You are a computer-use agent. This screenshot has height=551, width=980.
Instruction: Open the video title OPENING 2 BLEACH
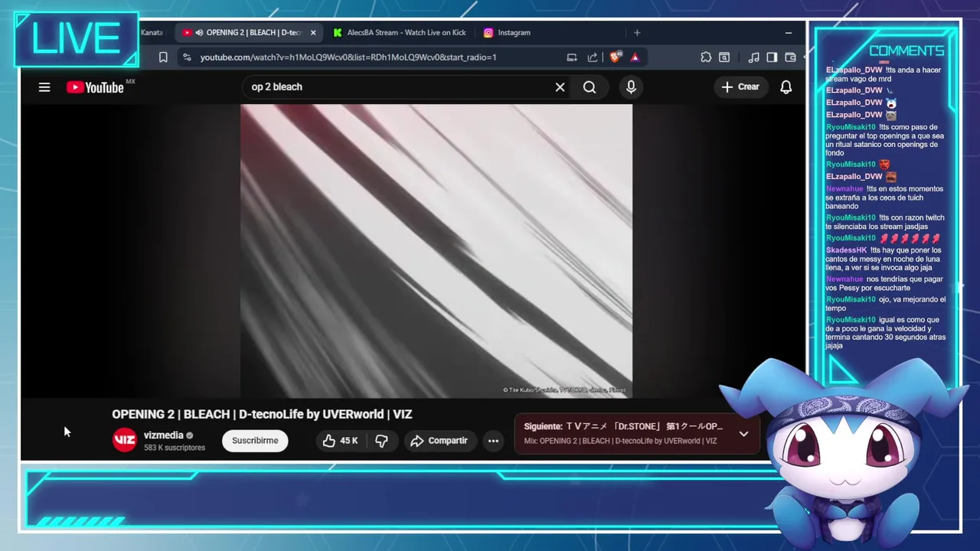[262, 414]
